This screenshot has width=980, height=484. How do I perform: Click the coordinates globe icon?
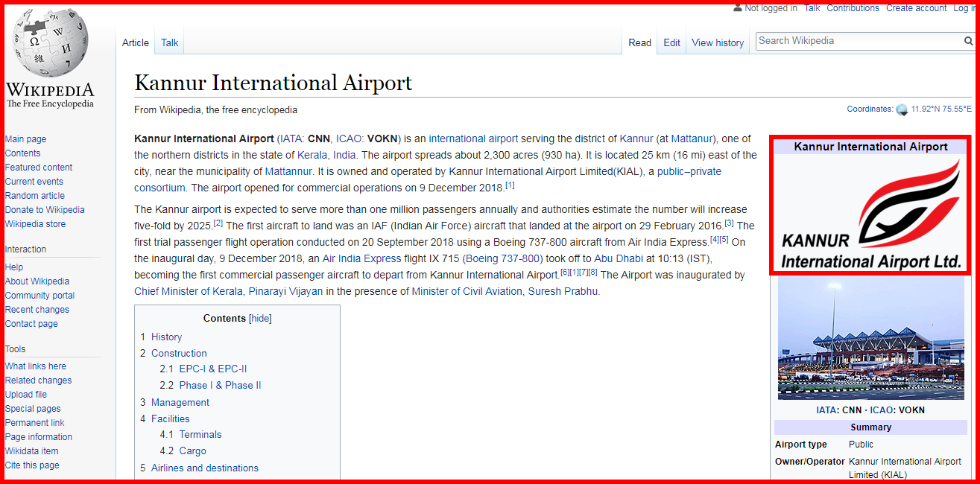(x=902, y=109)
